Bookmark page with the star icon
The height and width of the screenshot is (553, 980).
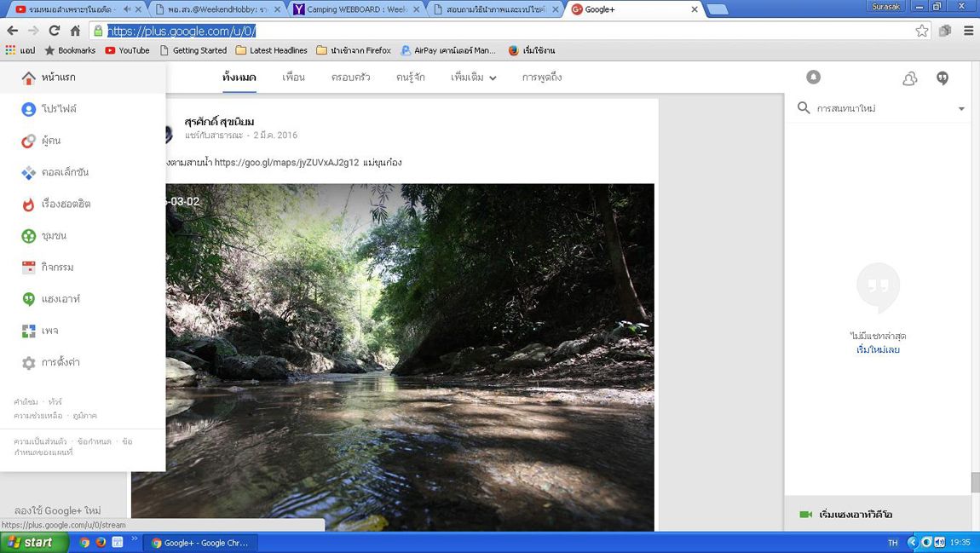[921, 31]
